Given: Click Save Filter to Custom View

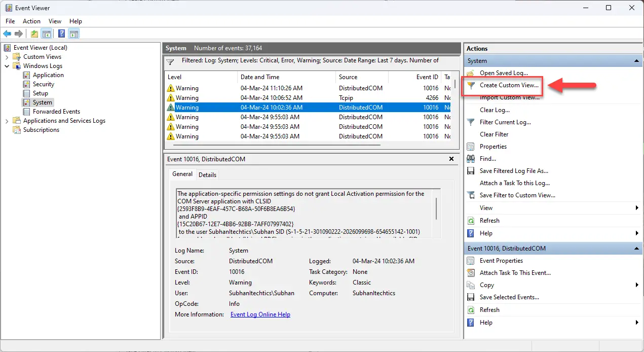Looking at the screenshot, I should click(516, 195).
